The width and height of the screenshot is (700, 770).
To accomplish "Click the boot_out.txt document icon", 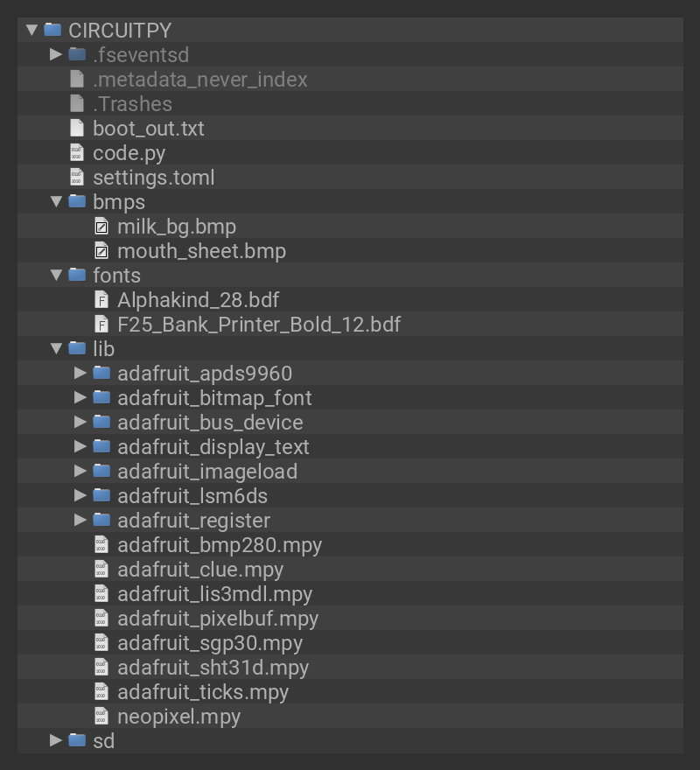I will tap(77, 129).
